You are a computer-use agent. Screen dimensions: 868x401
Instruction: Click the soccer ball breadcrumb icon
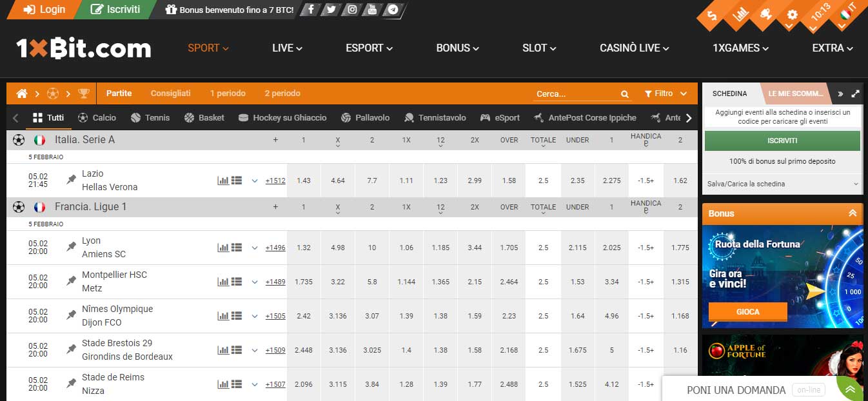click(53, 93)
